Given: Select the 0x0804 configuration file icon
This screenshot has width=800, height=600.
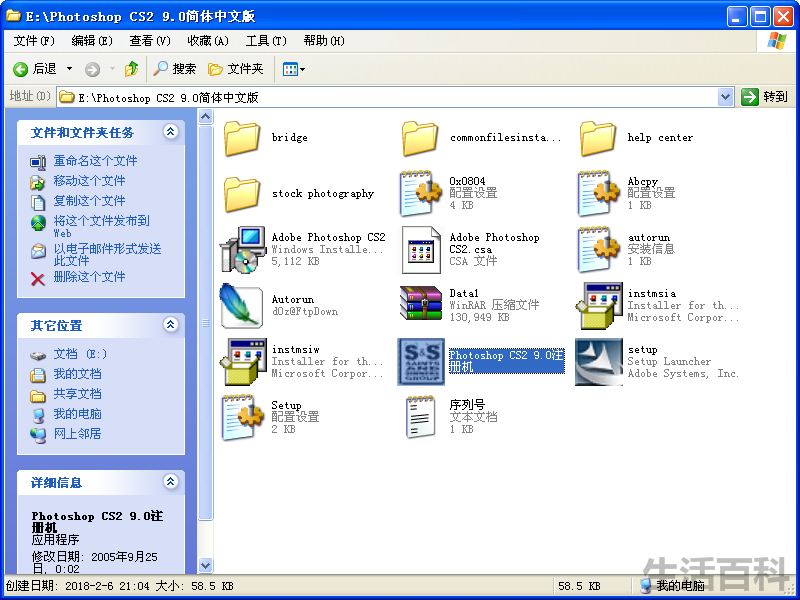Looking at the screenshot, I should [420, 193].
